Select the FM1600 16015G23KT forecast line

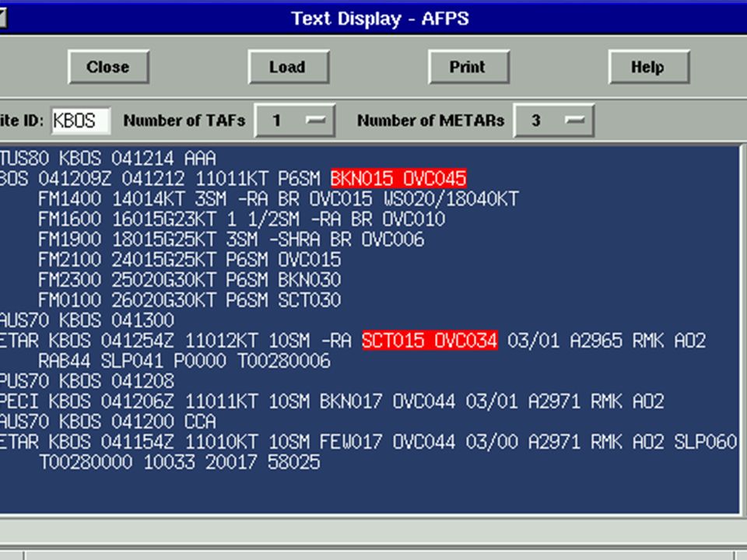[x=241, y=219]
